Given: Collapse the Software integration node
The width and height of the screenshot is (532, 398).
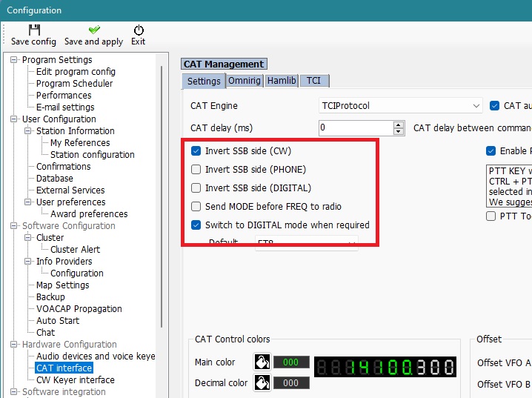Looking at the screenshot, I should pyautogui.click(x=13, y=391).
